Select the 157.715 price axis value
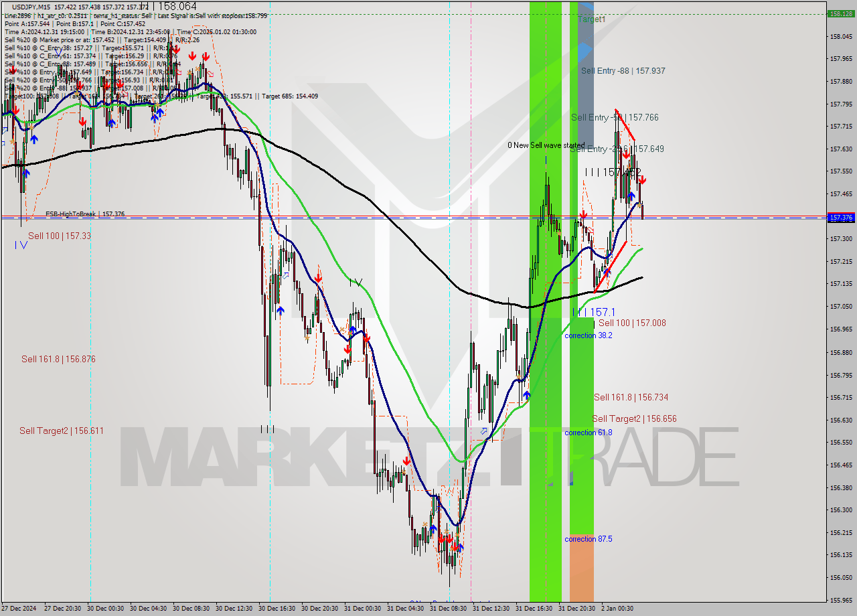This screenshot has height=616, width=857. pos(840,126)
